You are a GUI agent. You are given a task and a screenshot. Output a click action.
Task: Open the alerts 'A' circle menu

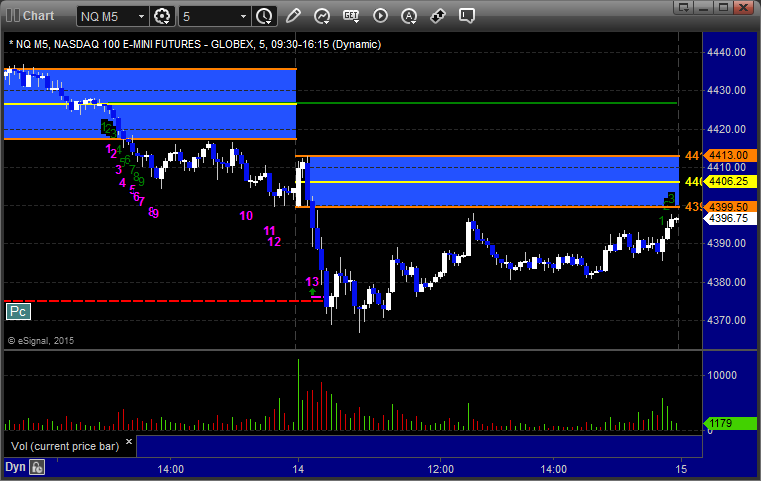pos(409,17)
